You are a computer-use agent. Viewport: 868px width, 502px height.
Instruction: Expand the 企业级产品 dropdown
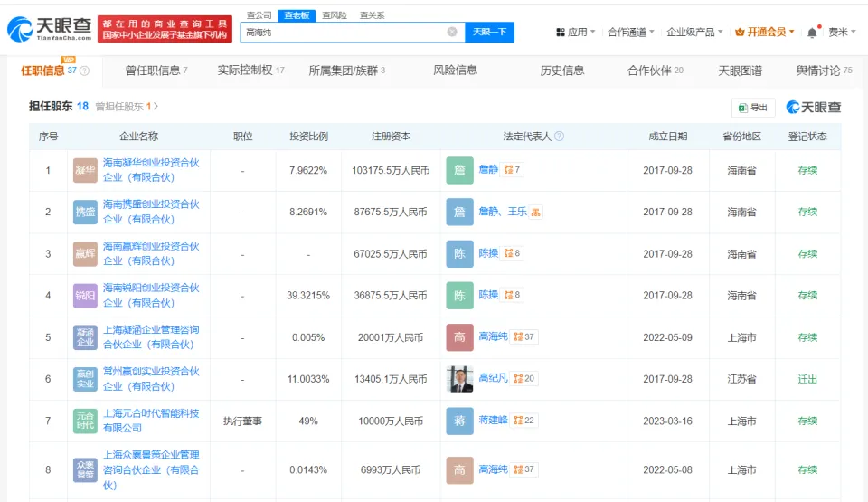tap(694, 33)
